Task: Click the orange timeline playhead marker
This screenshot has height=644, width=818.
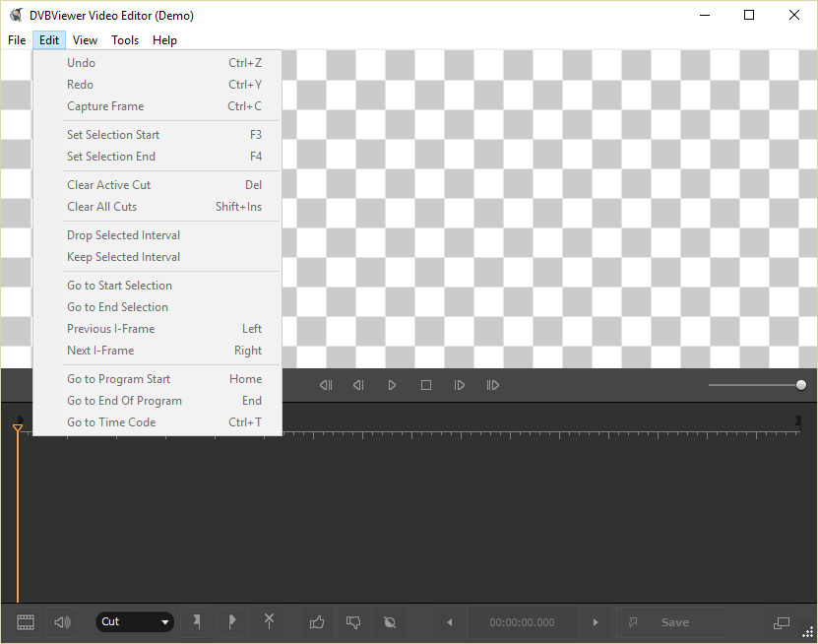Action: (17, 428)
